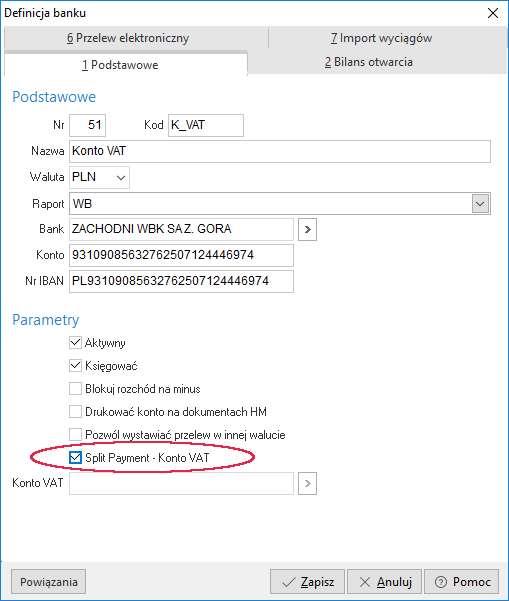The width and height of the screenshot is (509, 601).
Task: Open bank picker arrow beside Bank field
Action: click(x=307, y=230)
